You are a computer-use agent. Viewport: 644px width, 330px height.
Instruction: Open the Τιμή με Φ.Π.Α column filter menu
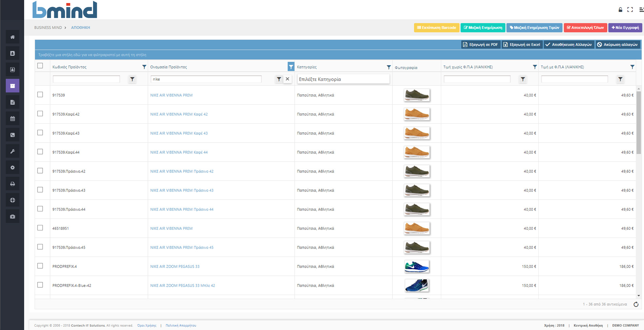pyautogui.click(x=632, y=67)
